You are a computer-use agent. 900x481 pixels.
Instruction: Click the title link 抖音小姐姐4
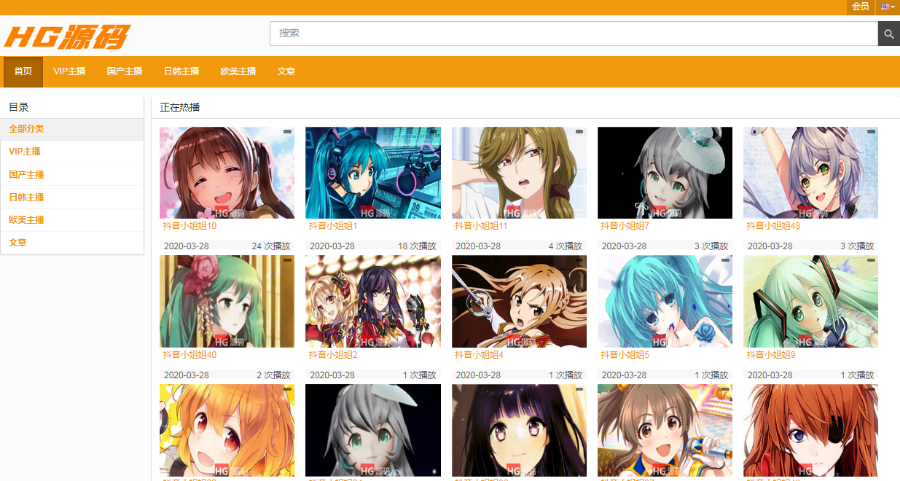coord(479,355)
